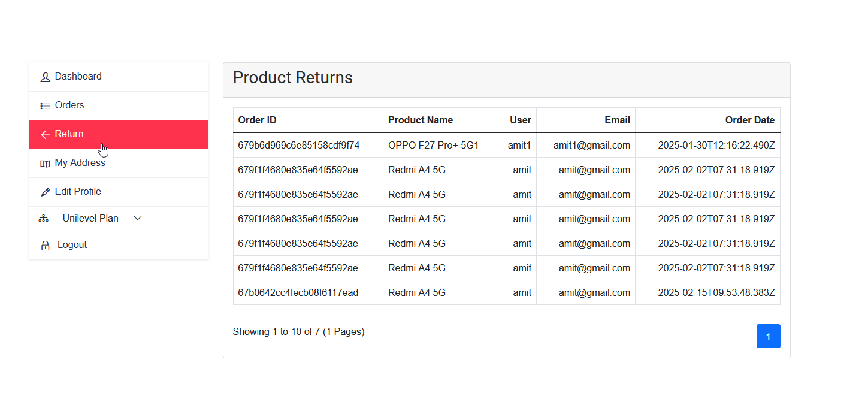Click the My Address map icon
Viewport: 868px width, 417px height.
(x=45, y=164)
